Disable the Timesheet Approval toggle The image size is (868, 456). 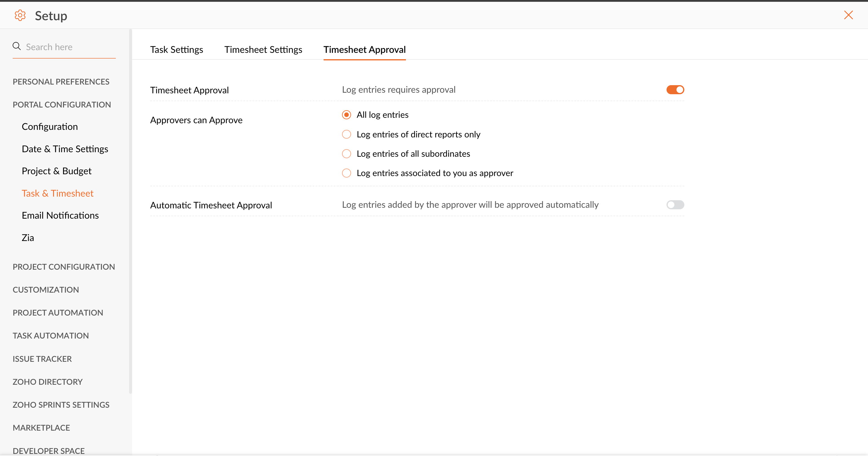[675, 90]
